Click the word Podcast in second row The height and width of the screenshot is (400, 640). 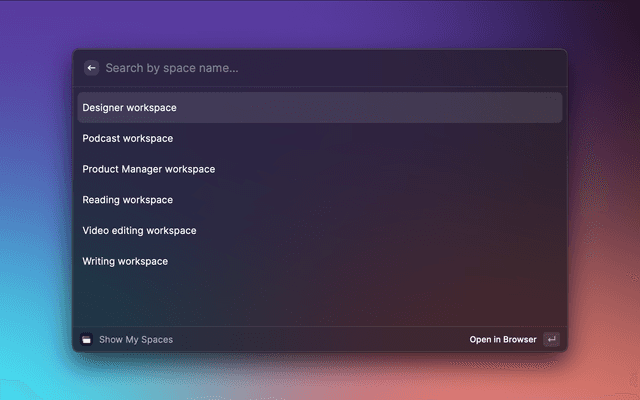[101, 138]
